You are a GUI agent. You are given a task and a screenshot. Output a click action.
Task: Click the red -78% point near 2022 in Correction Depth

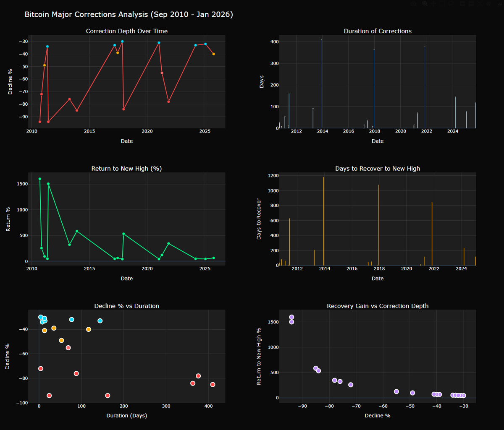point(168,102)
